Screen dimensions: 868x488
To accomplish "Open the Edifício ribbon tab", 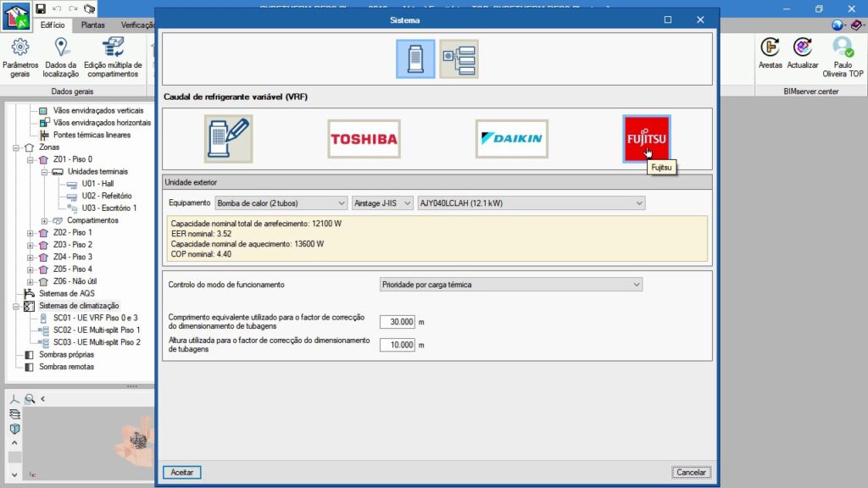I will [x=53, y=25].
